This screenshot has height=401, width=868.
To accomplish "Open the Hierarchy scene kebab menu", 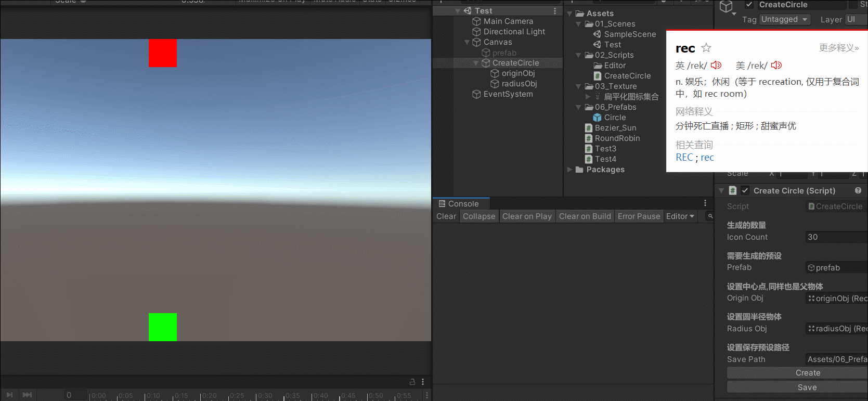I will click(555, 10).
